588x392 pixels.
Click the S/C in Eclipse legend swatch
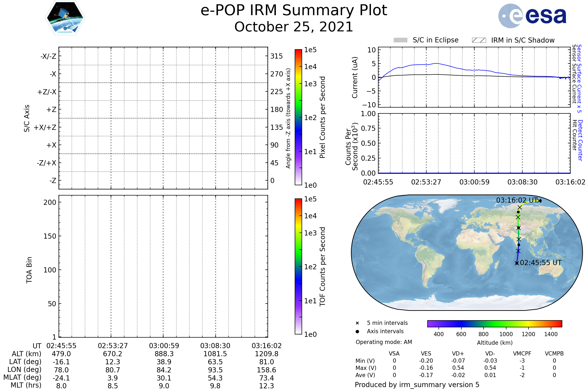401,40
